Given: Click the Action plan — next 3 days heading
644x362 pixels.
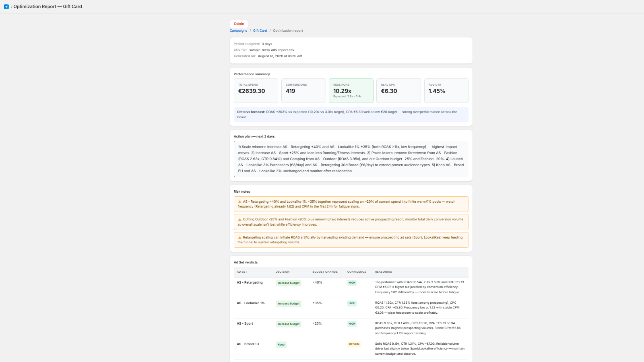Looking at the screenshot, I should click(x=254, y=136).
